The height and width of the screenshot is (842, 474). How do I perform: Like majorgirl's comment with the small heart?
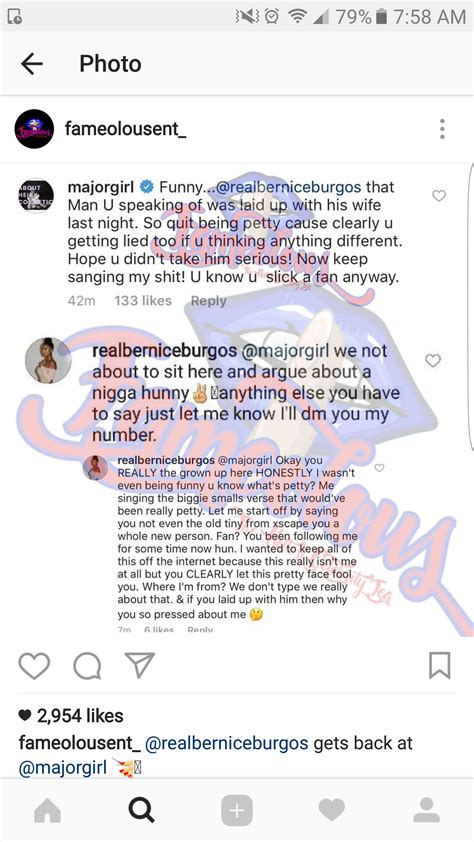point(439,196)
